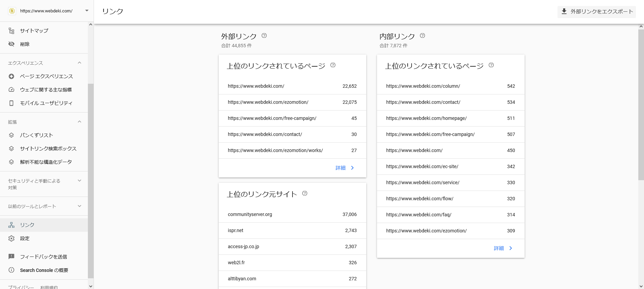Open external row contact/ with 30 links
The height and width of the screenshot is (289, 644).
(292, 134)
